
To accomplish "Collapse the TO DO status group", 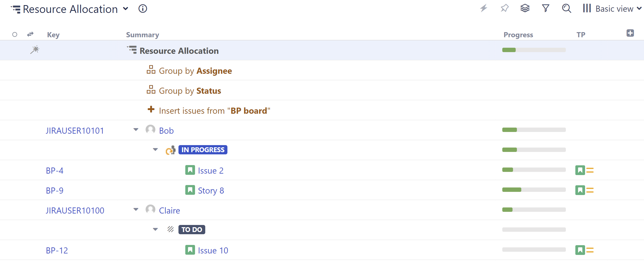I will (156, 229).
